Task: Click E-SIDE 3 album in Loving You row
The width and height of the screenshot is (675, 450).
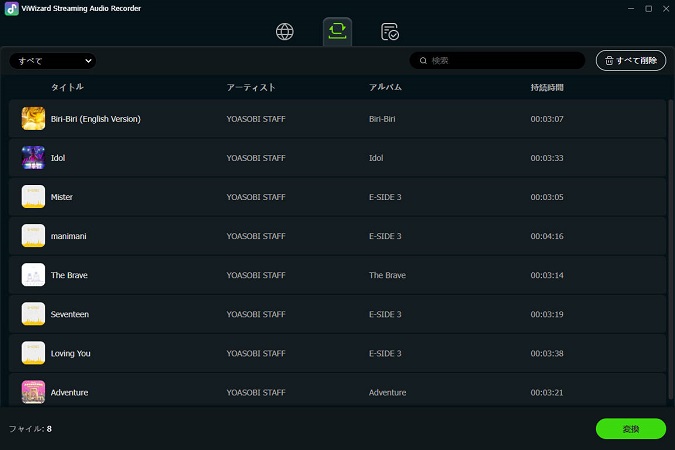Action: pyautogui.click(x=385, y=354)
